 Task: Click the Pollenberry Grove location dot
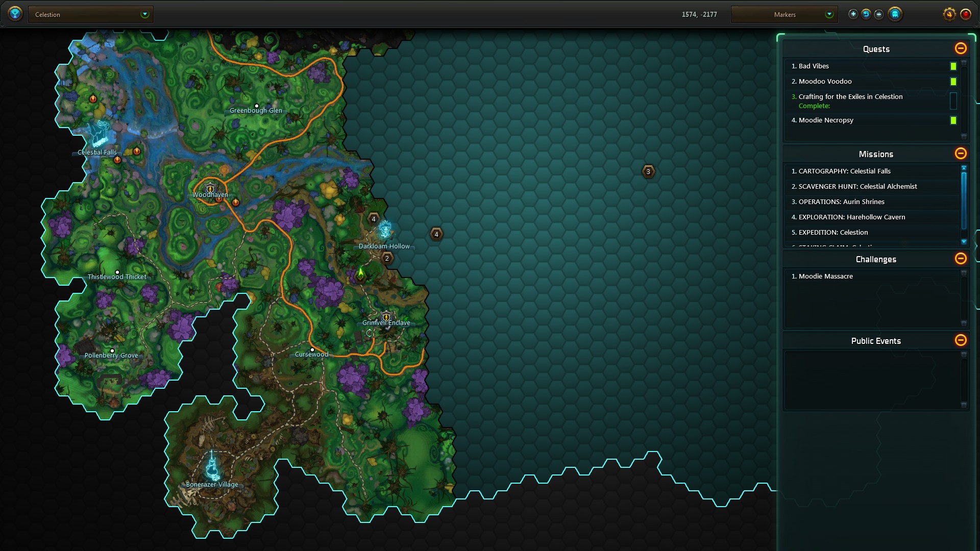(x=112, y=351)
